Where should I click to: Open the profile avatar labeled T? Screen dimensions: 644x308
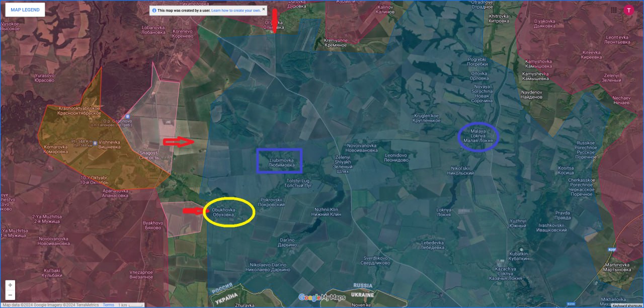[629, 10]
